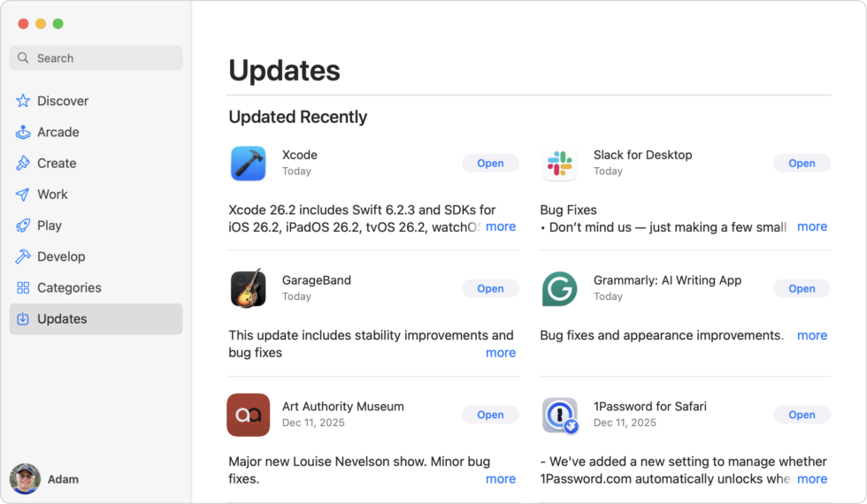Show more of 1Password update notes
The height and width of the screenshot is (504, 867).
pyautogui.click(x=812, y=478)
